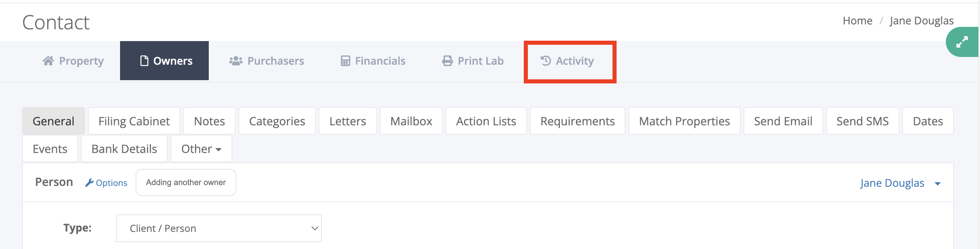Click the Activity history clock icon

pos(545,61)
